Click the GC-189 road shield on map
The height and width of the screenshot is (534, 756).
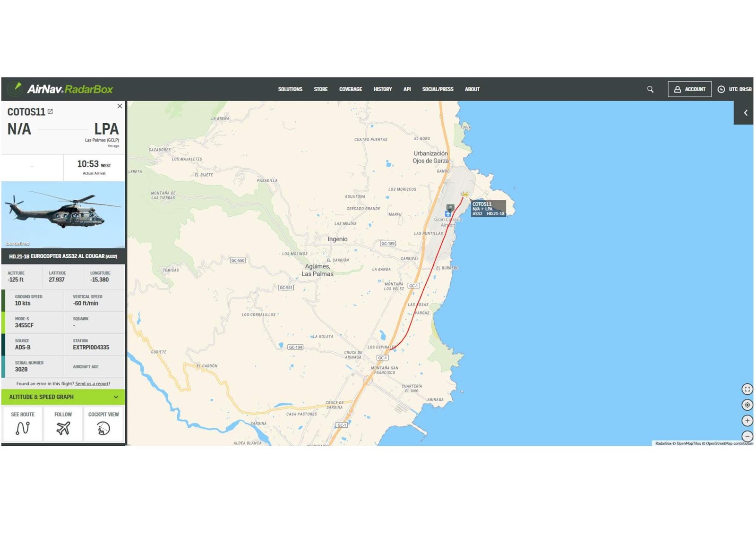[x=388, y=244]
